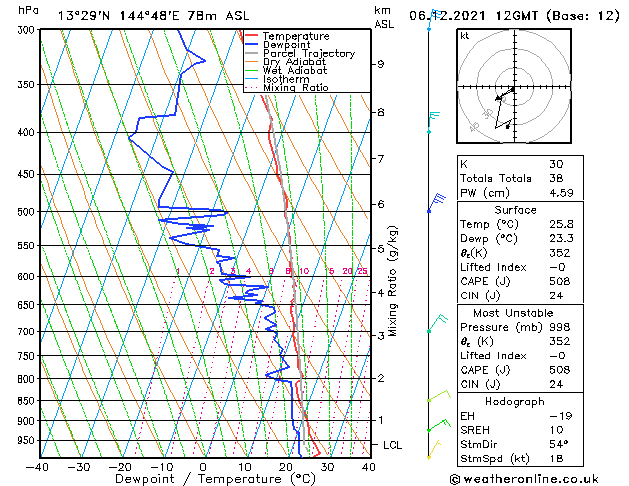
Task: Click the '700' pressure level label
Action: click(28, 332)
